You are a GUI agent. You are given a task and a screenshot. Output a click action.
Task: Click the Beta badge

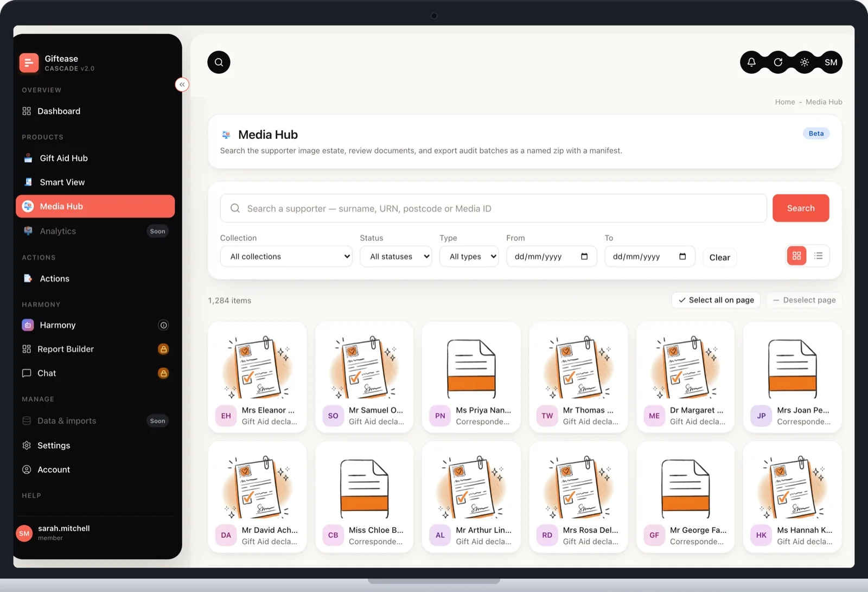click(816, 133)
